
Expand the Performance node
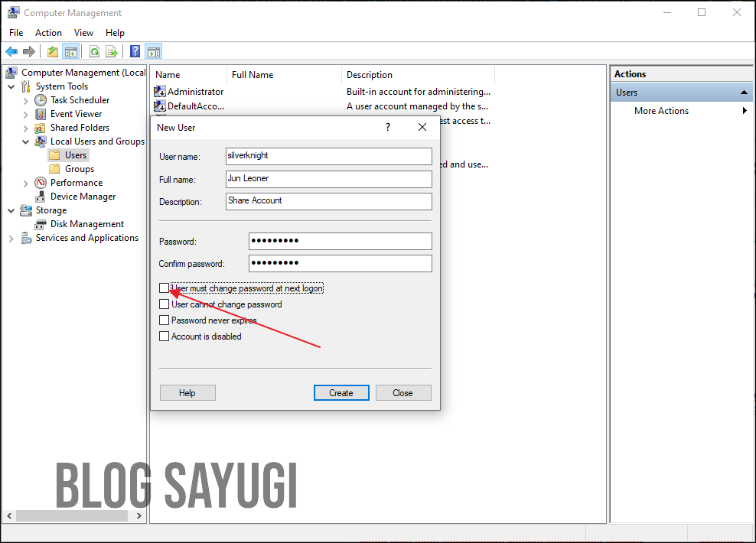pyautogui.click(x=25, y=184)
